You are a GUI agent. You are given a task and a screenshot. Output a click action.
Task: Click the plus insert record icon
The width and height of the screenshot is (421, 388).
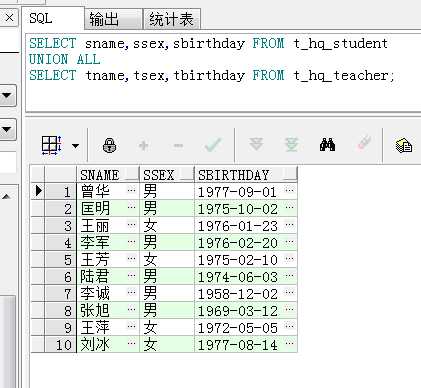point(144,145)
